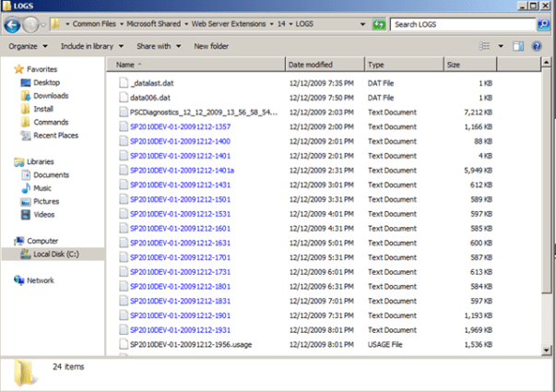Viewport: 556px width, 392px height.
Task: Click the Back navigation arrow button
Action: point(15,23)
